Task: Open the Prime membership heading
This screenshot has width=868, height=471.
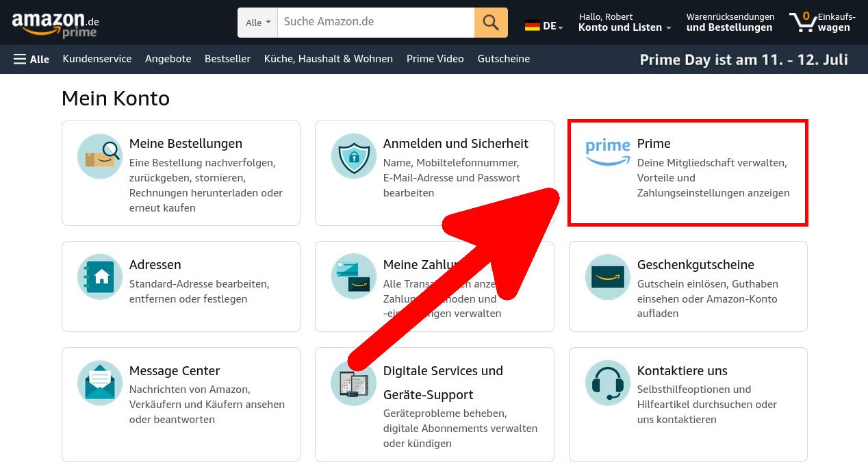Action: tap(654, 144)
